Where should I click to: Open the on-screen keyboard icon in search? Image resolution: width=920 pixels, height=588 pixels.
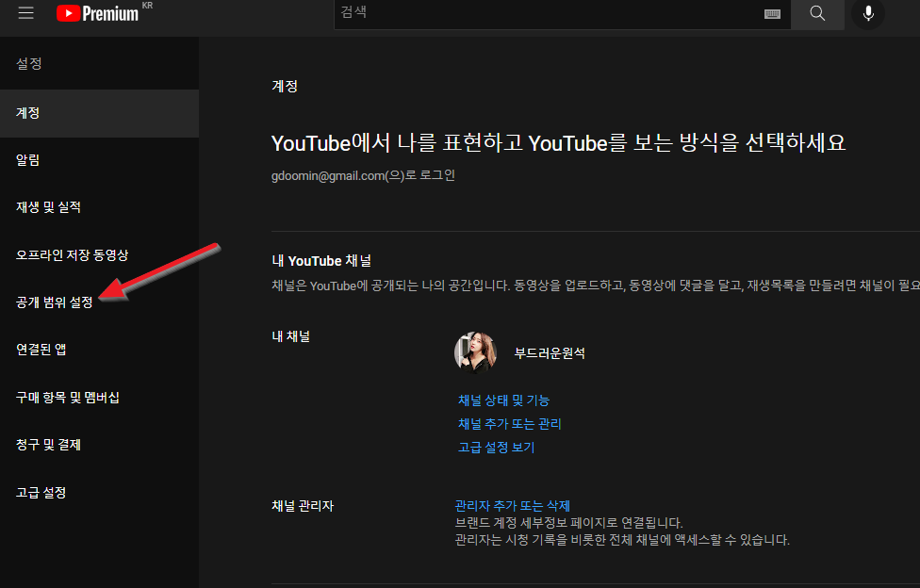click(x=772, y=13)
